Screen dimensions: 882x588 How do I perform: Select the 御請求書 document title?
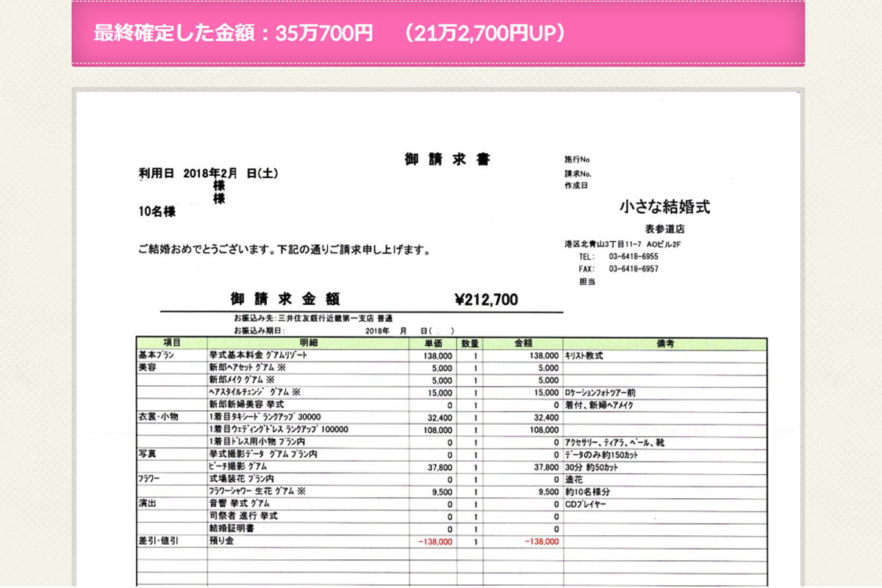pos(447,158)
